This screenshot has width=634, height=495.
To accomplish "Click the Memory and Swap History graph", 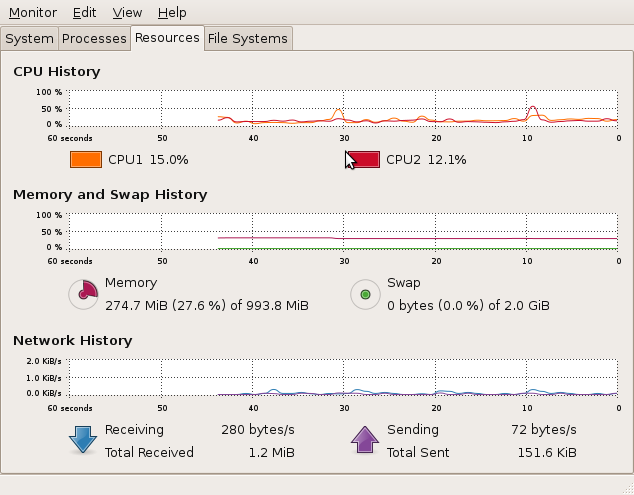I will (x=343, y=231).
